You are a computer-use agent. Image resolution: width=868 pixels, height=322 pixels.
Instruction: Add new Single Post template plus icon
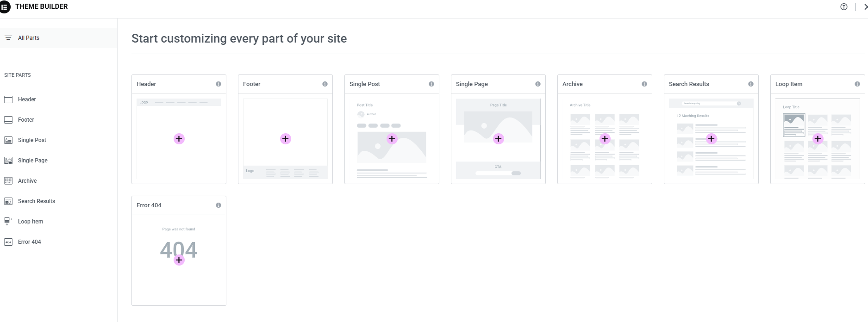[x=392, y=139]
